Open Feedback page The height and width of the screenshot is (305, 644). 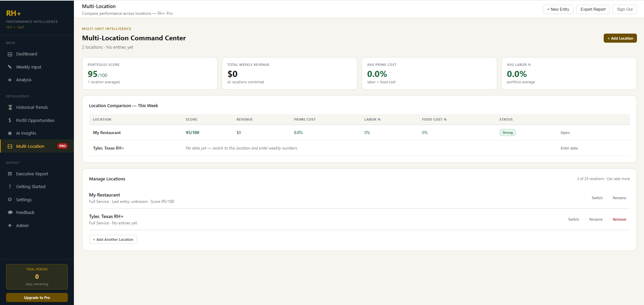pyautogui.click(x=37, y=213)
